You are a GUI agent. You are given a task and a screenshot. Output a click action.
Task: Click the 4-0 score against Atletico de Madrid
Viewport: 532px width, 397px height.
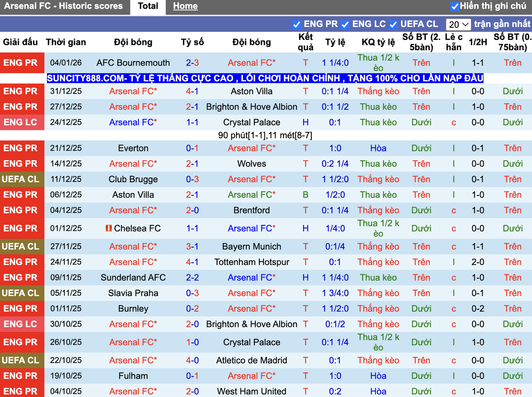[192, 360]
